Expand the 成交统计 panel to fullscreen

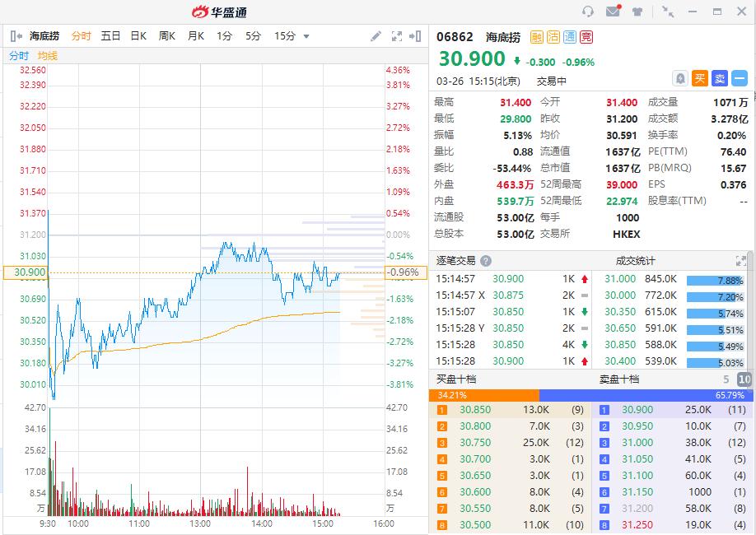pyautogui.click(x=744, y=261)
